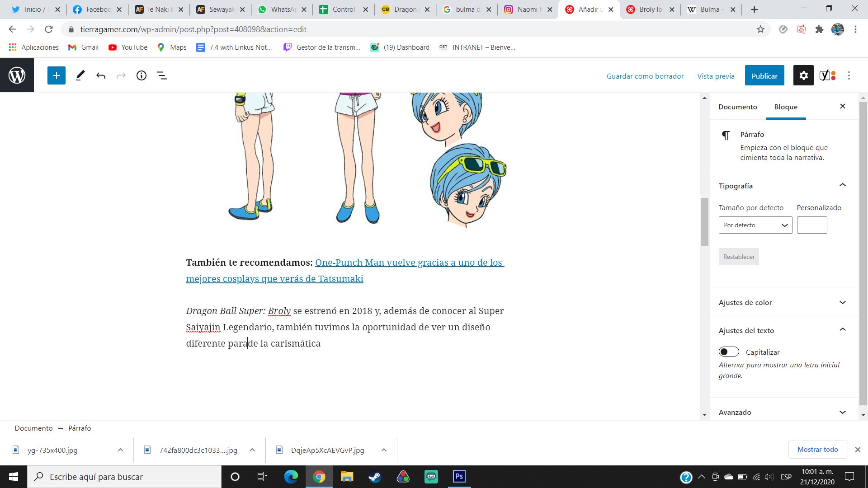Undo the last edit

[x=100, y=75]
